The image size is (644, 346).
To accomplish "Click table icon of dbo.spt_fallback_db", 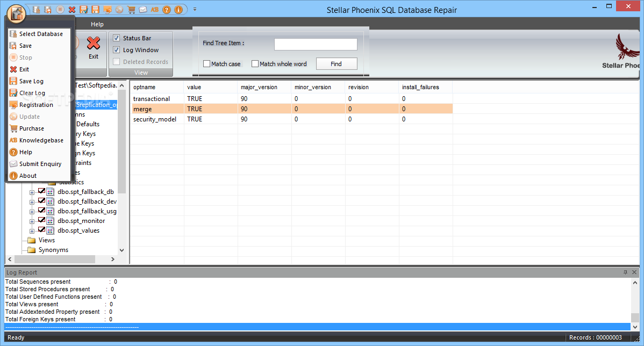I will pos(50,192).
